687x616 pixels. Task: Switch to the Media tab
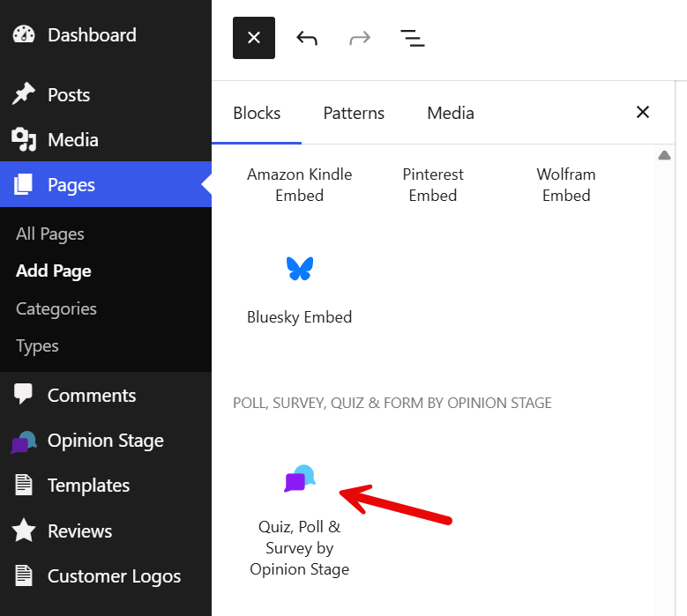tap(451, 113)
